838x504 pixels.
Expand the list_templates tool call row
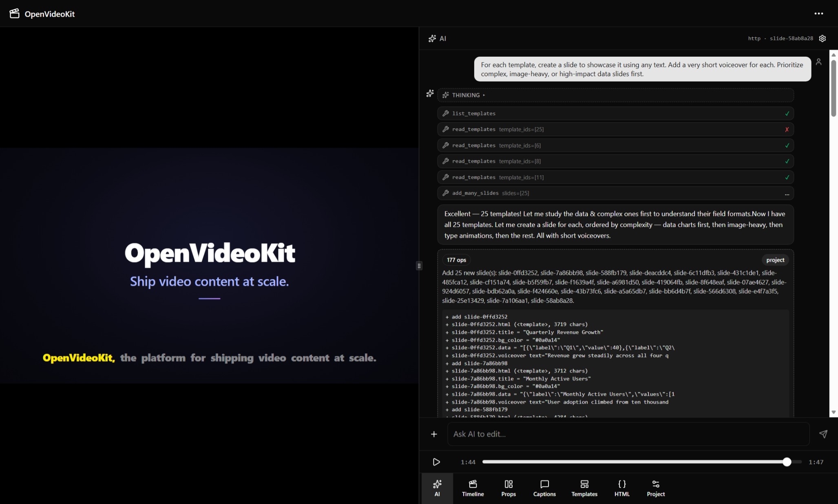[x=615, y=113]
